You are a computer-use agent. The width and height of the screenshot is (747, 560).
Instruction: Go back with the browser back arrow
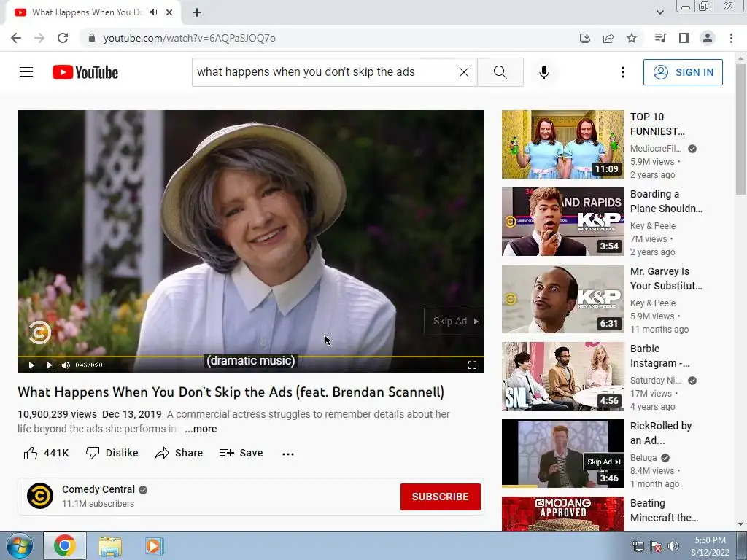[16, 38]
